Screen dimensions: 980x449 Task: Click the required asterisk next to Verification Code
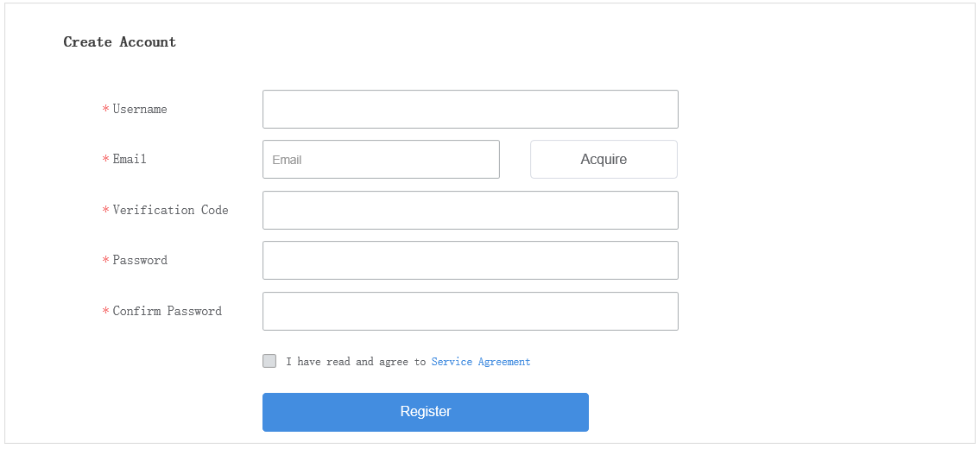click(x=105, y=211)
